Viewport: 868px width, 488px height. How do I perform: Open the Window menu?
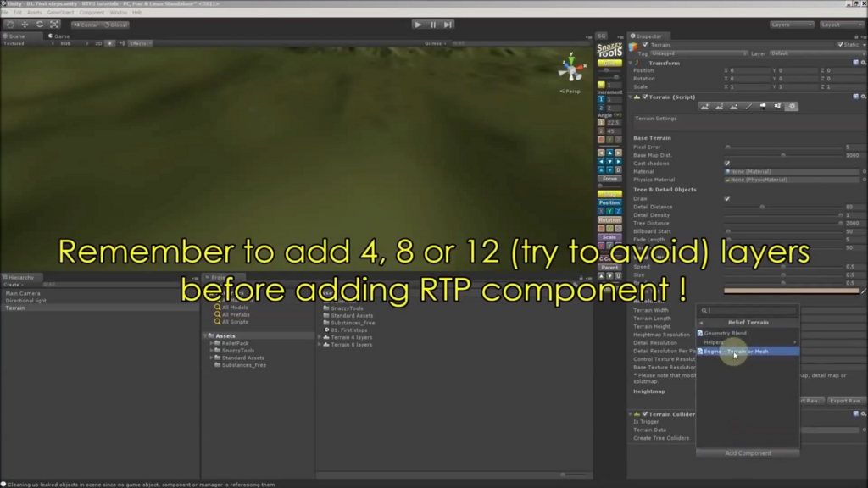tap(118, 12)
